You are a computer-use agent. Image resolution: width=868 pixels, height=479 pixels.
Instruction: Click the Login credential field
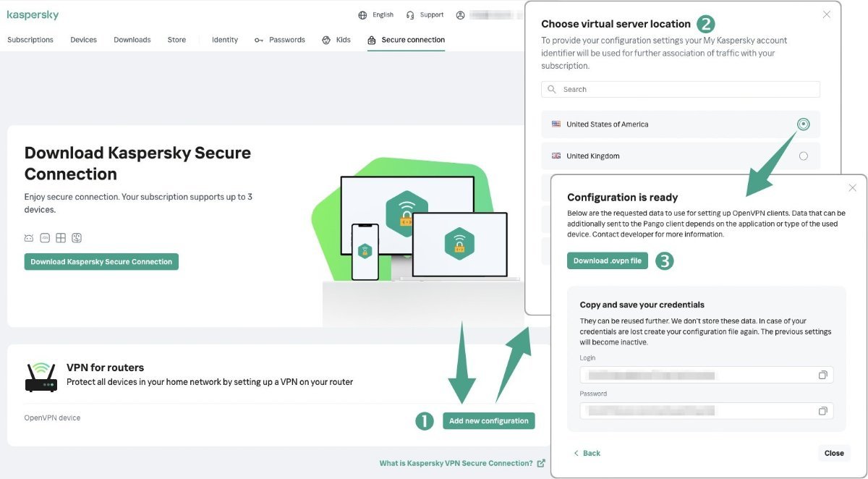pos(707,375)
